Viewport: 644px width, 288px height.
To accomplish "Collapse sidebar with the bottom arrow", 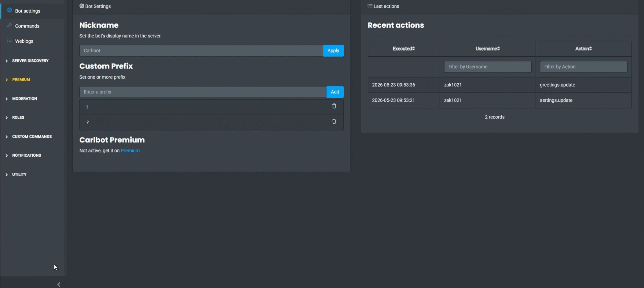I will [x=59, y=284].
